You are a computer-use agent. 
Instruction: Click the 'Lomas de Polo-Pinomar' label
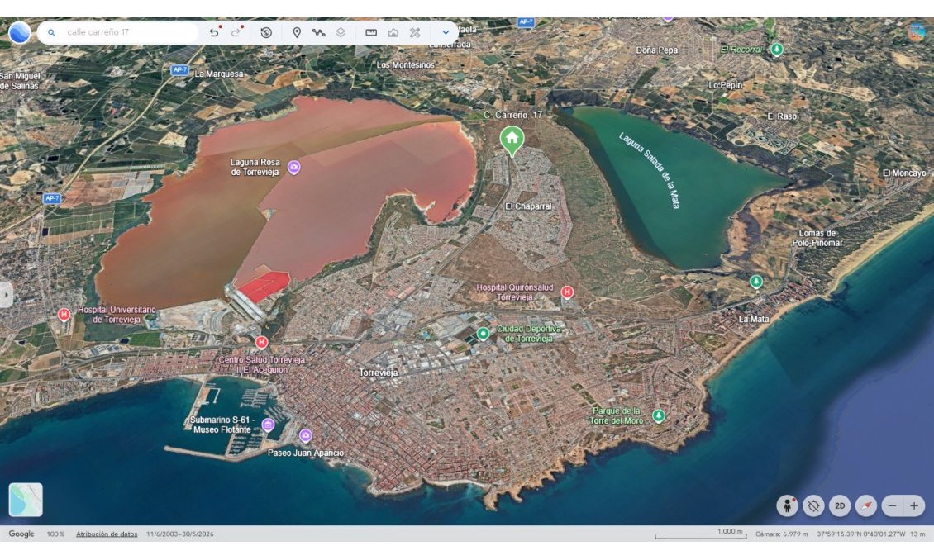817,238
